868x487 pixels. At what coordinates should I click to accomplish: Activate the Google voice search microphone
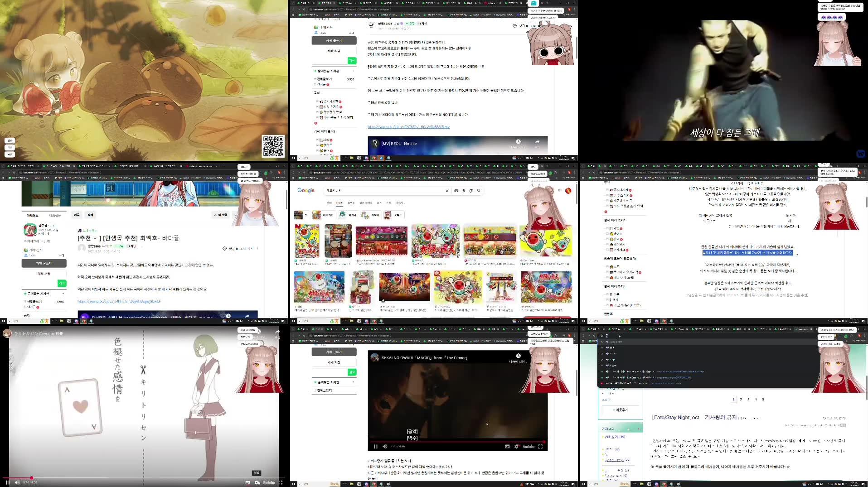coord(464,191)
